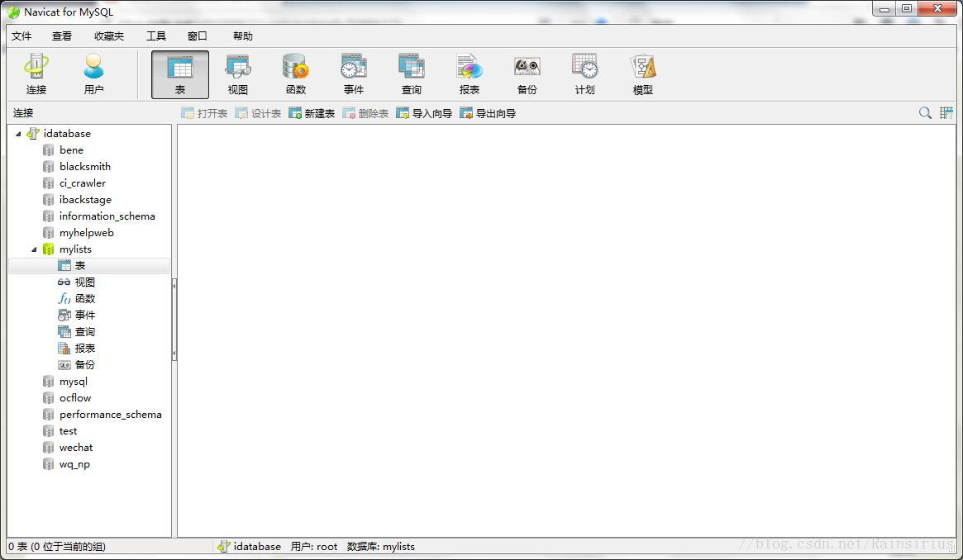Click the 备份 tape icon in tree

pyautogui.click(x=64, y=365)
